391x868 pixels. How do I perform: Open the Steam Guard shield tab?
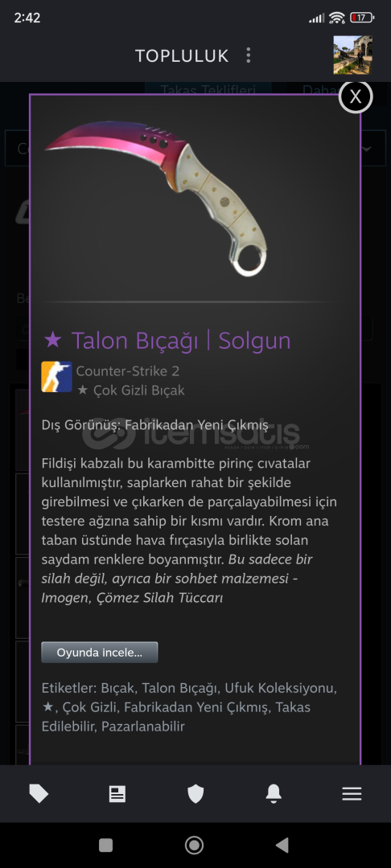click(195, 794)
